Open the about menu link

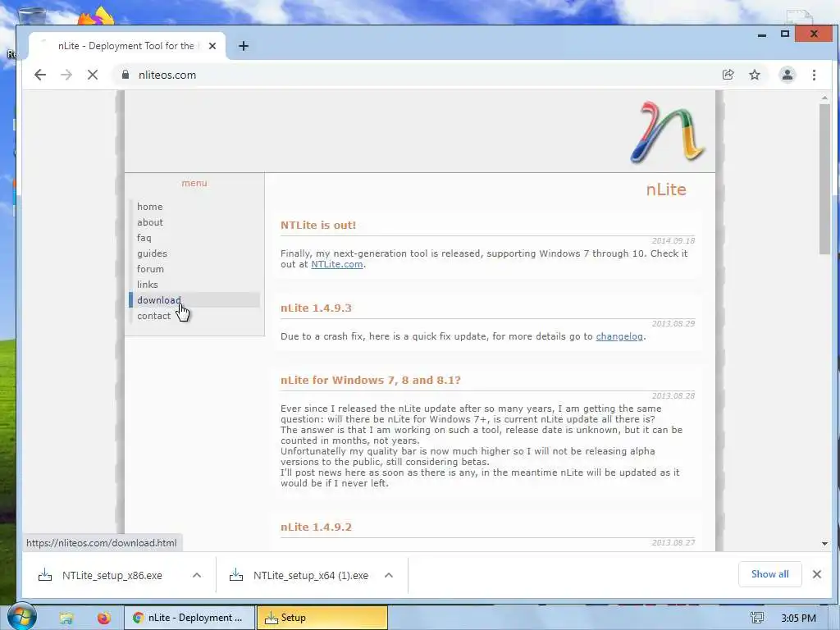click(x=150, y=222)
